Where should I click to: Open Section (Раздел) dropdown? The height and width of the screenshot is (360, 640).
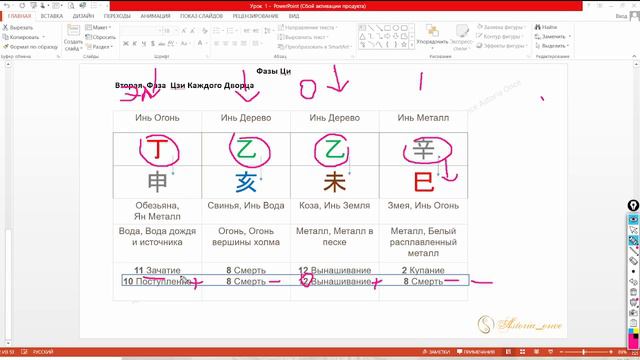click(99, 47)
